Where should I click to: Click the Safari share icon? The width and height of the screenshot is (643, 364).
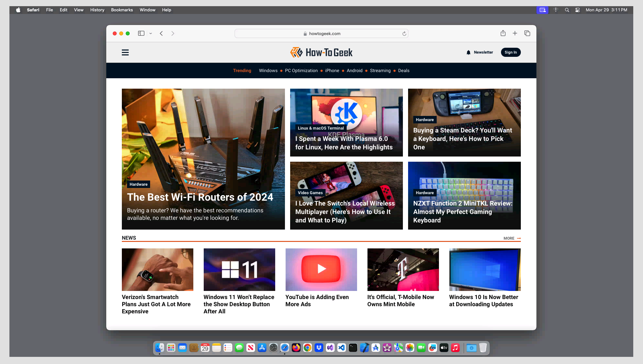pos(503,33)
